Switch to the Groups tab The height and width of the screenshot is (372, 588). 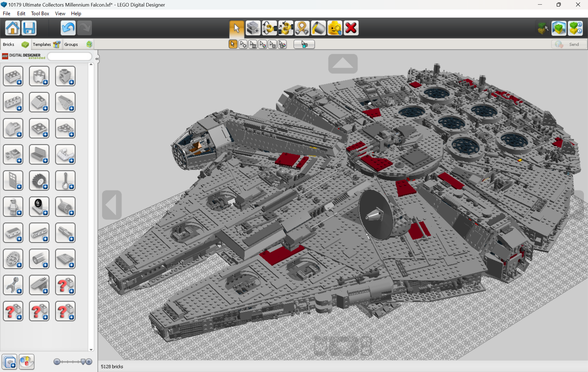(x=71, y=44)
